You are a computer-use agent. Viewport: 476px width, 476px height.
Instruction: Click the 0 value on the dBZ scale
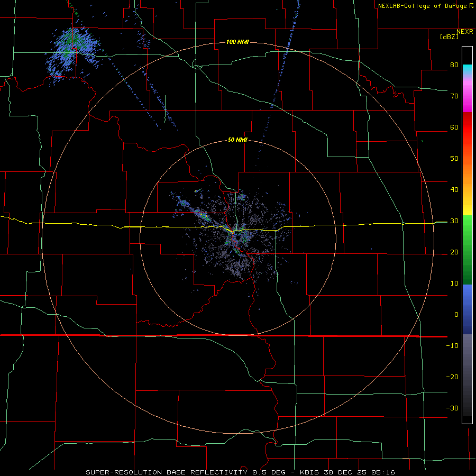coord(456,315)
